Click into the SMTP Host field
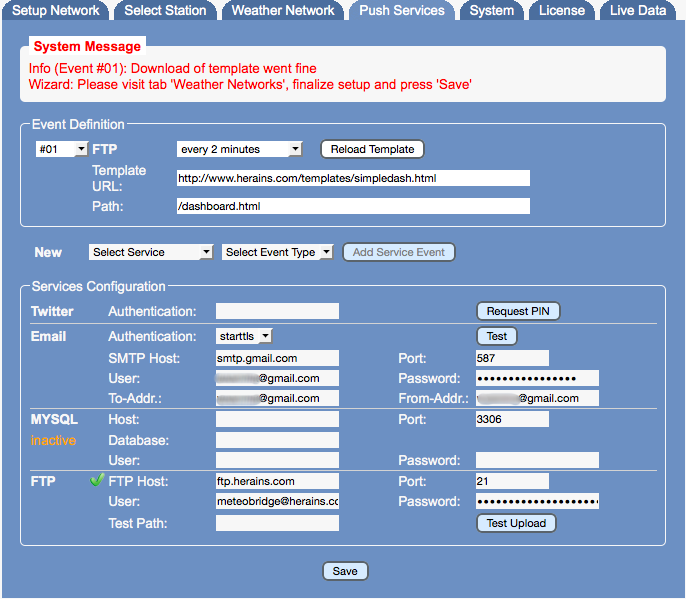Screen dimensions: 686x599 click(277, 357)
